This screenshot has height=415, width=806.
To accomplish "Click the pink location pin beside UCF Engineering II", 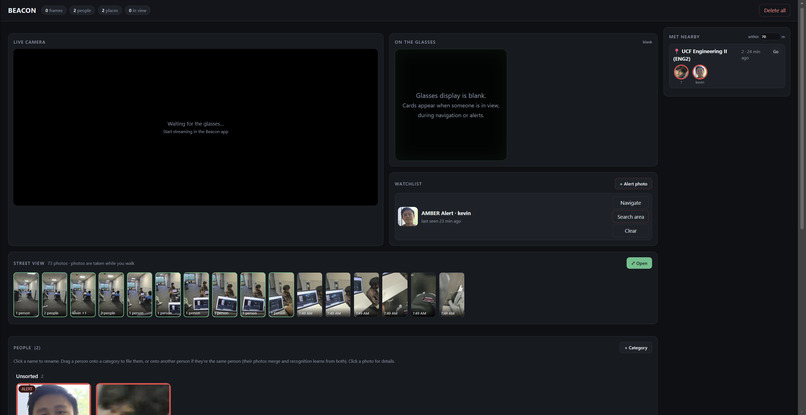I will click(676, 51).
